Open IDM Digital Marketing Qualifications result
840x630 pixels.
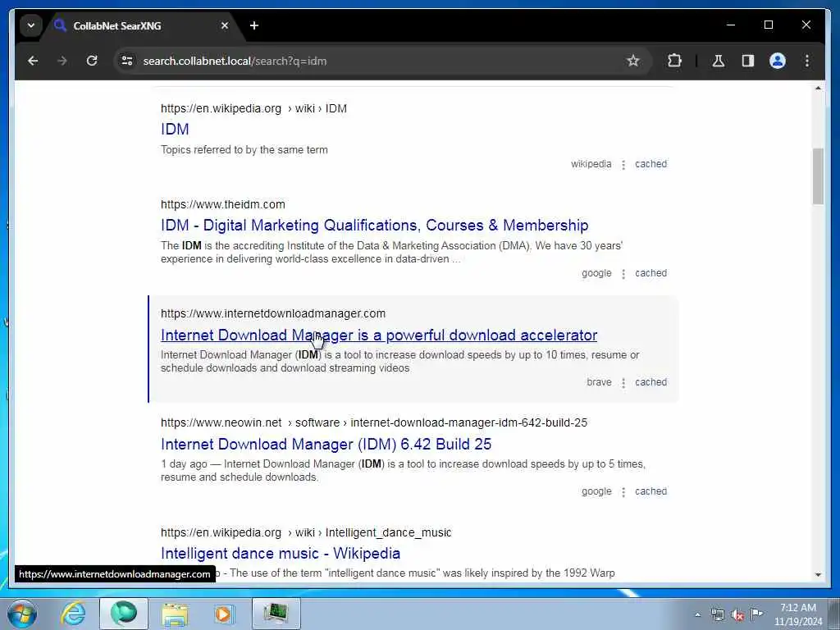pos(374,225)
